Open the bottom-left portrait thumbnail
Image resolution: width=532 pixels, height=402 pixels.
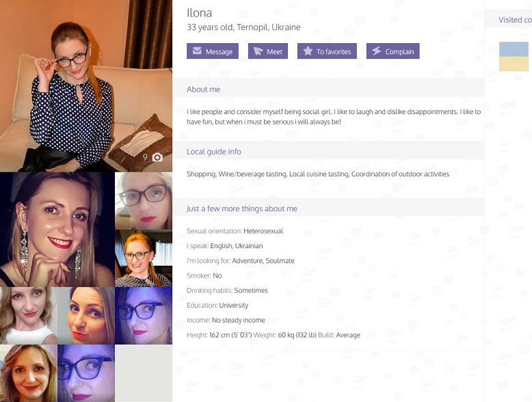(x=29, y=373)
